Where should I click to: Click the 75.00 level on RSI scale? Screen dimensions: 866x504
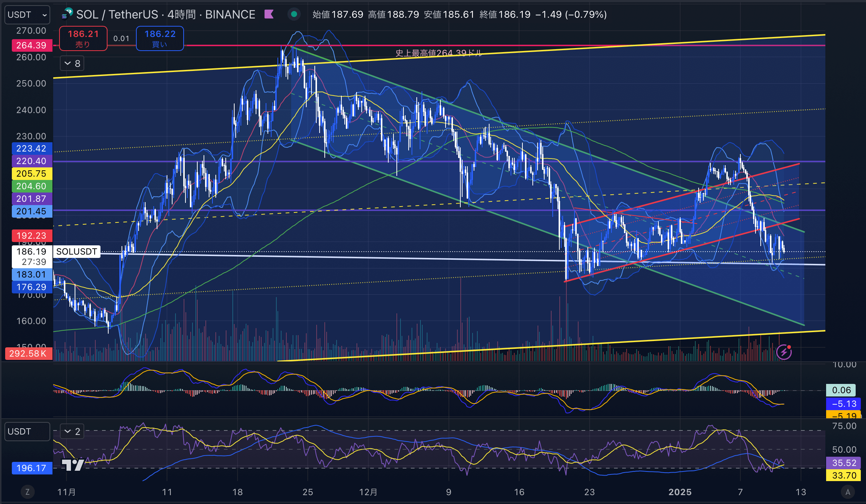844,426
